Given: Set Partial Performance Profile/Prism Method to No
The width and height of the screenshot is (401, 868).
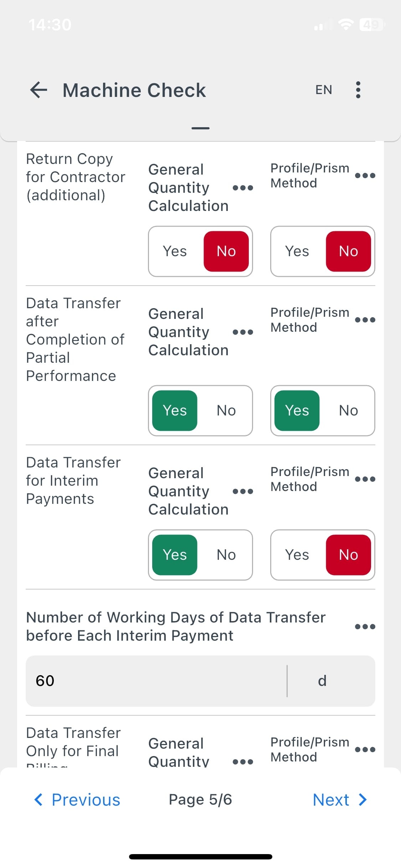Looking at the screenshot, I should pyautogui.click(x=348, y=410).
